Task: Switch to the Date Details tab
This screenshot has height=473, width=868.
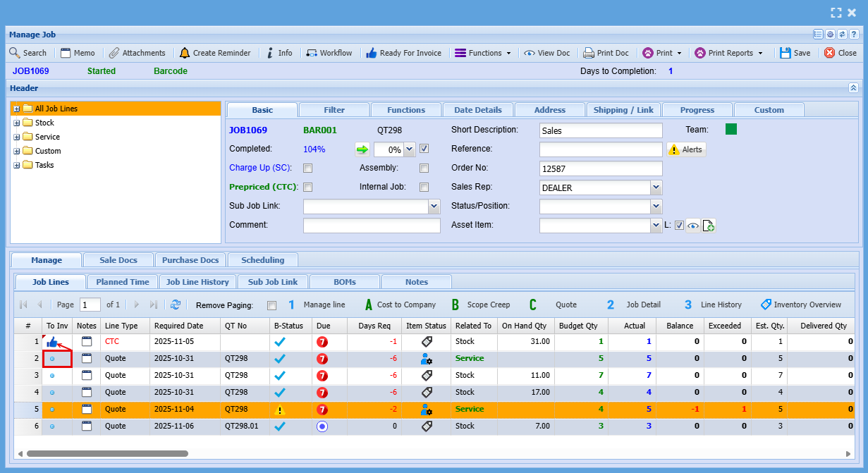Action: (x=477, y=110)
